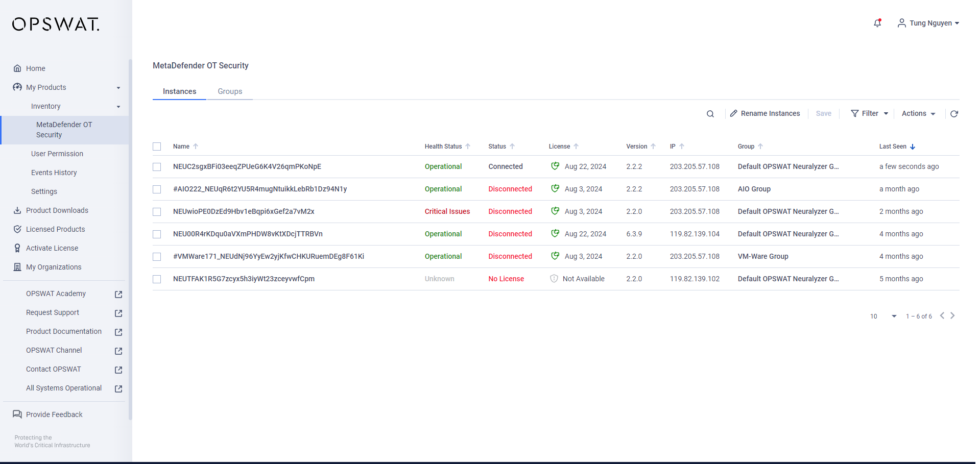The image size is (980, 464).
Task: Sort by Name column arrow
Action: [x=196, y=146]
